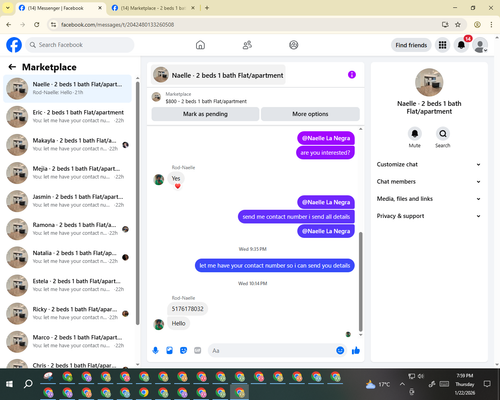Image resolution: width=500 pixels, height=400 pixels.
Task: Open the Menu grid icon
Action: [442, 45]
